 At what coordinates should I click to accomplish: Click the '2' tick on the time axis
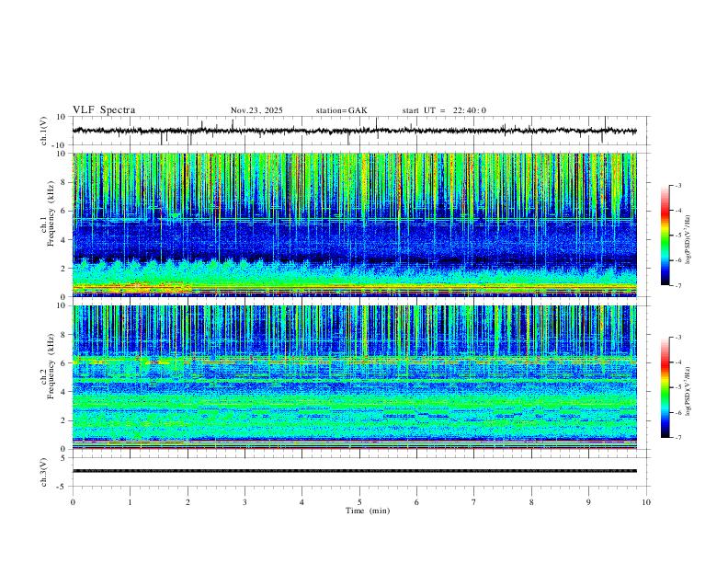tap(188, 502)
